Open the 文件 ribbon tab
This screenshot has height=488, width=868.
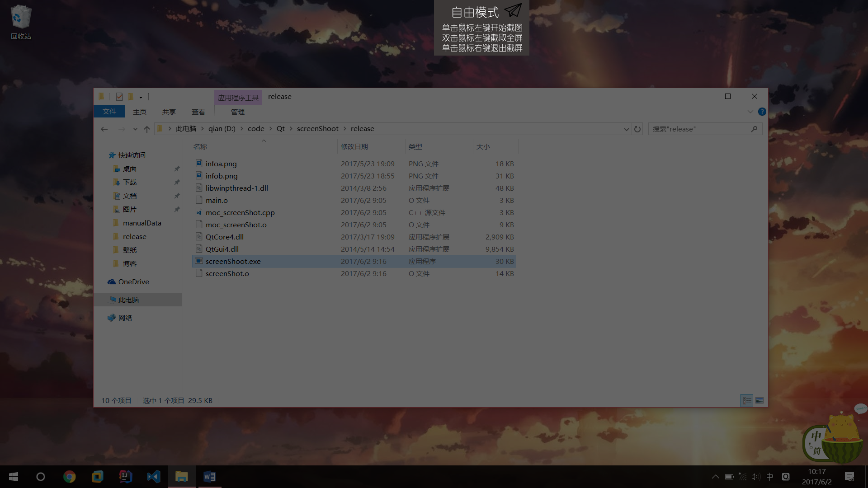pyautogui.click(x=109, y=112)
